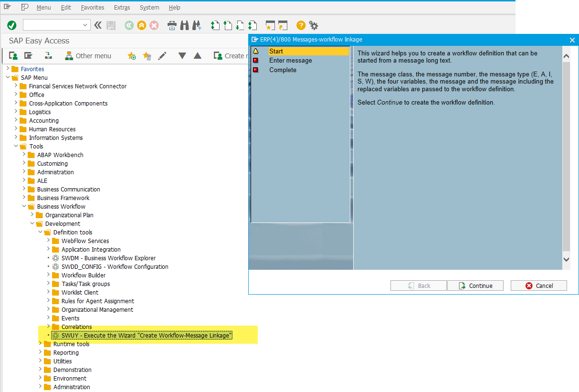Viewport: 579px width, 392px height.
Task: Click Add to favorites star icon
Action: click(x=132, y=56)
